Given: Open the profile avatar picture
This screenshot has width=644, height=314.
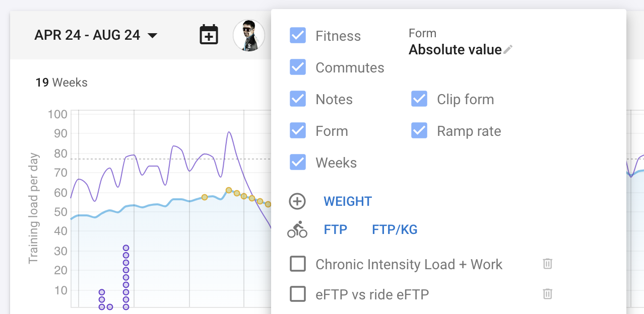Looking at the screenshot, I should click(248, 35).
